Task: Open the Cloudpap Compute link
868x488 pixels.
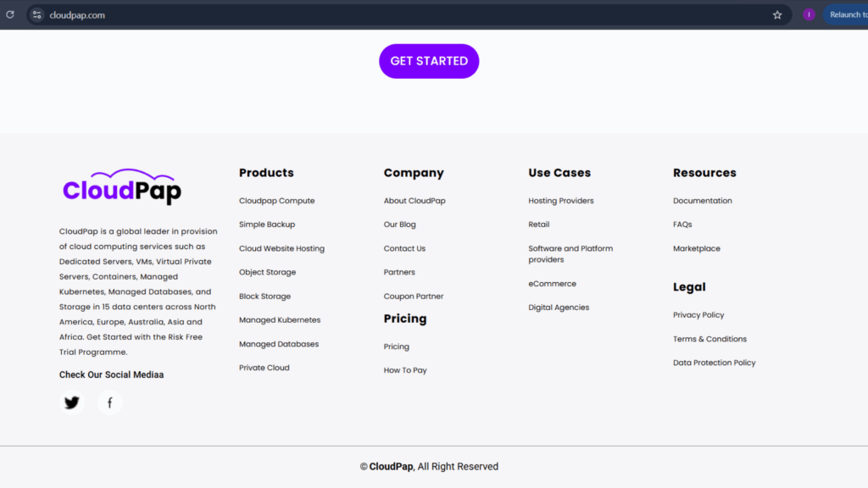Action: (x=276, y=201)
